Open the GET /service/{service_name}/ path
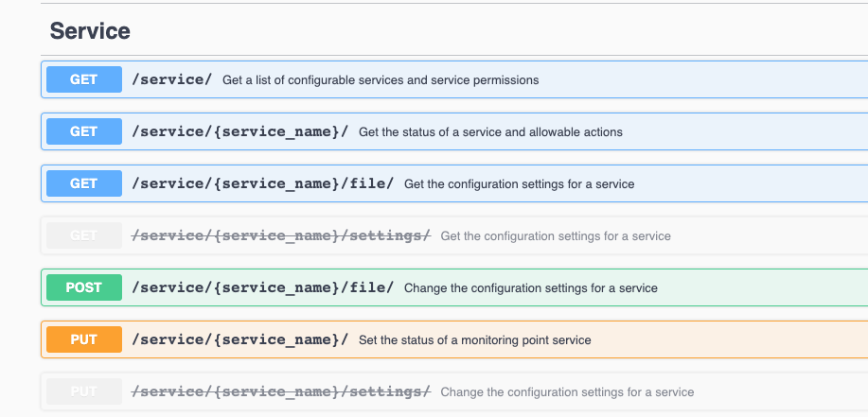This screenshot has height=417, width=868. pyautogui.click(x=240, y=131)
